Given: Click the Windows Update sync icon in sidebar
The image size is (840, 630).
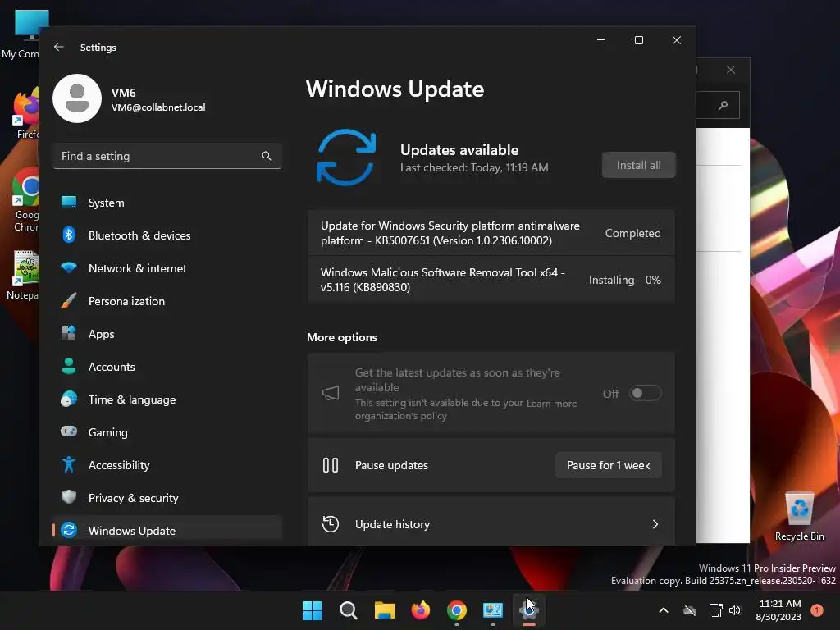Looking at the screenshot, I should 69,531.
